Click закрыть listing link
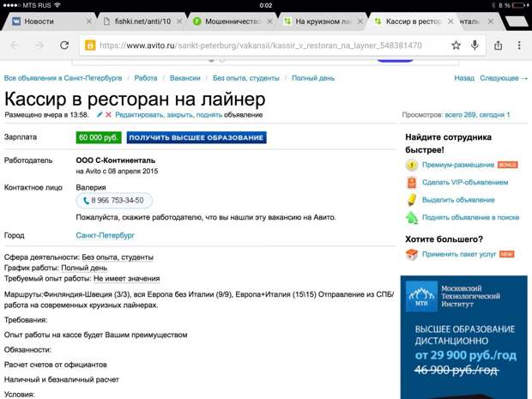 pyautogui.click(x=180, y=115)
